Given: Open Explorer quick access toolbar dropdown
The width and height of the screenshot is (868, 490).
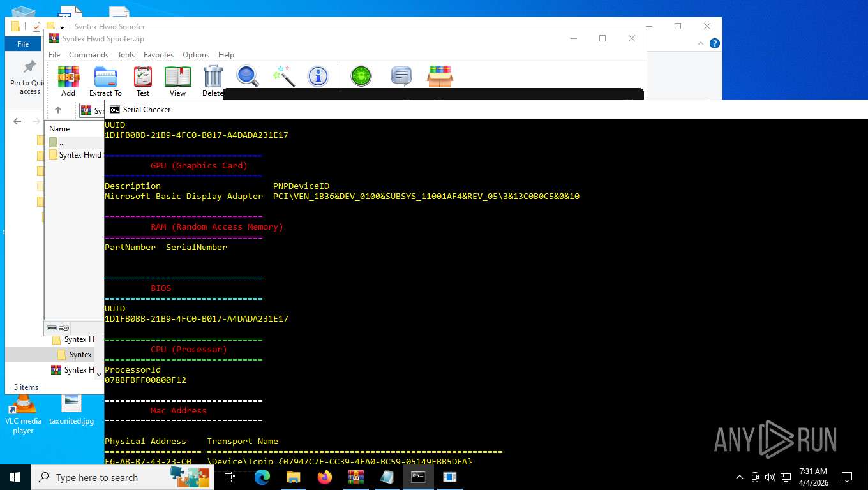Looking at the screenshot, I should (63, 27).
